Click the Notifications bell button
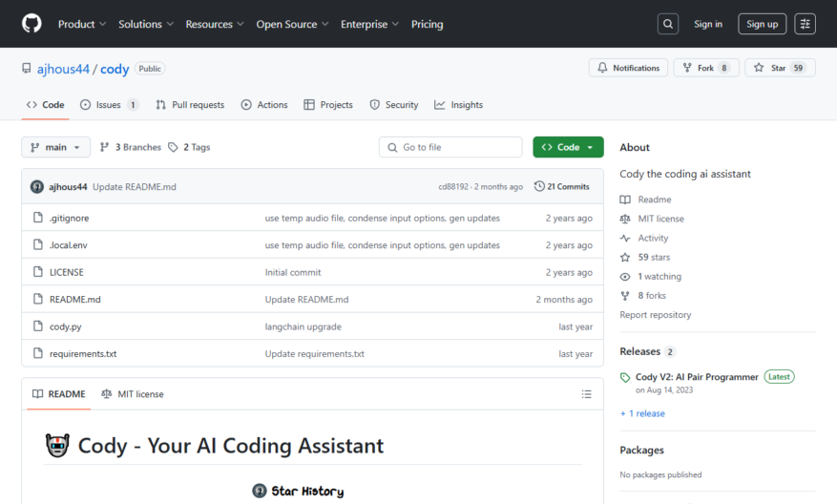Viewport: 837px width, 504px height. point(628,68)
